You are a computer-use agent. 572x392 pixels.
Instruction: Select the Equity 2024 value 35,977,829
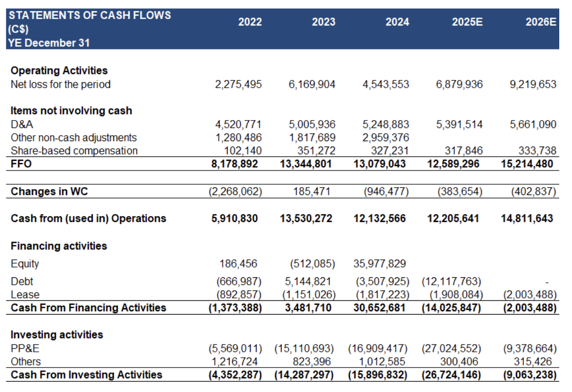[379, 264]
